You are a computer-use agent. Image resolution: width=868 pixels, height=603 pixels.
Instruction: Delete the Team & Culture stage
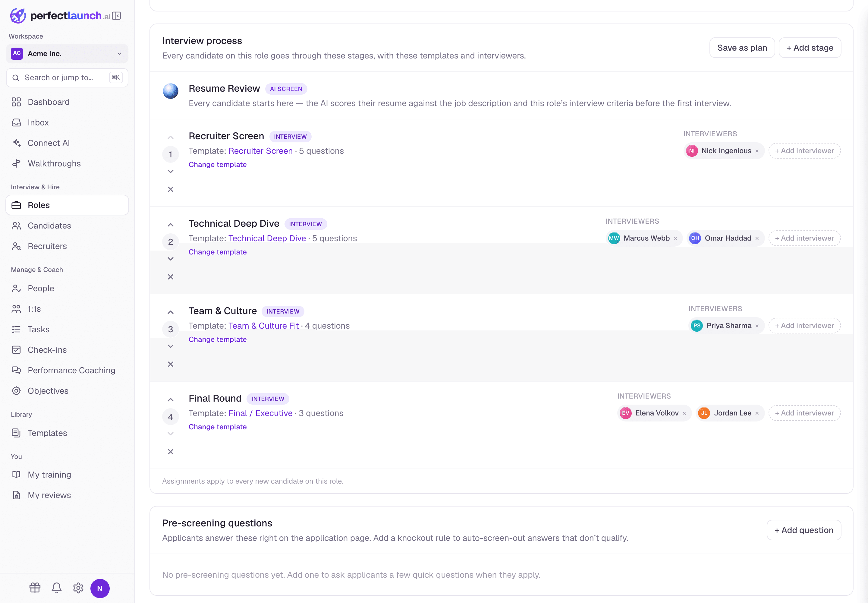(171, 364)
